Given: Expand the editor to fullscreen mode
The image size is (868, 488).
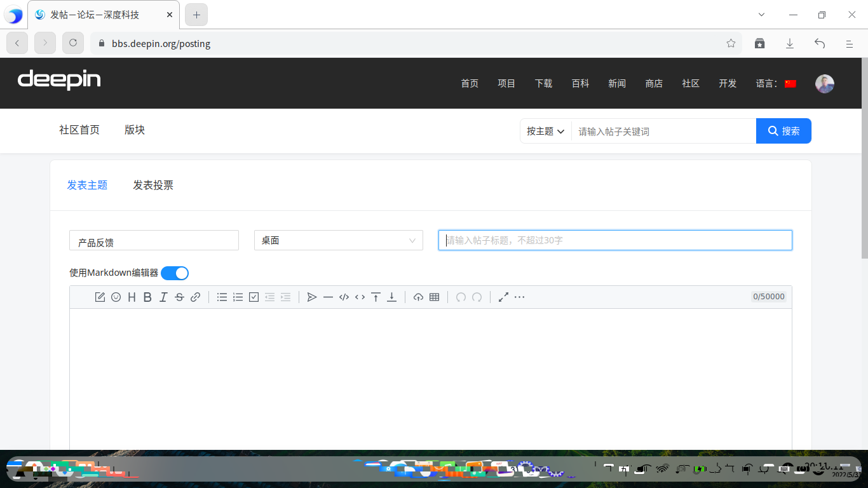Looking at the screenshot, I should pos(503,297).
